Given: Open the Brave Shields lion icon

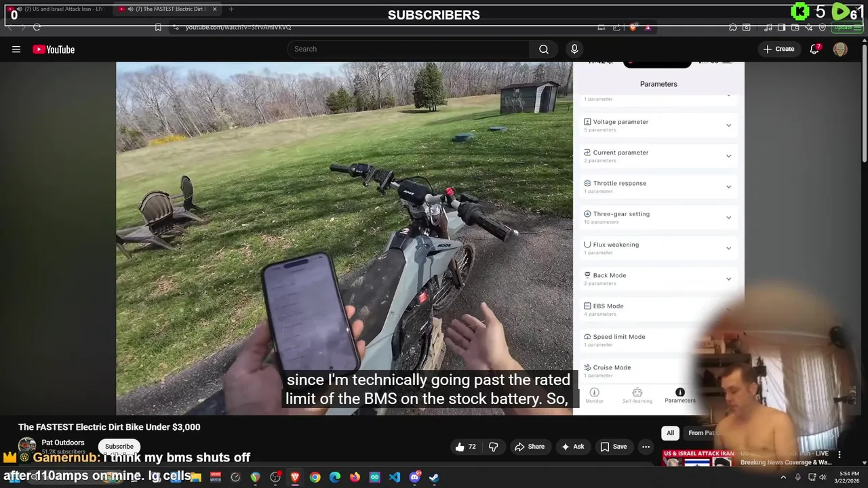Looking at the screenshot, I should click(633, 27).
